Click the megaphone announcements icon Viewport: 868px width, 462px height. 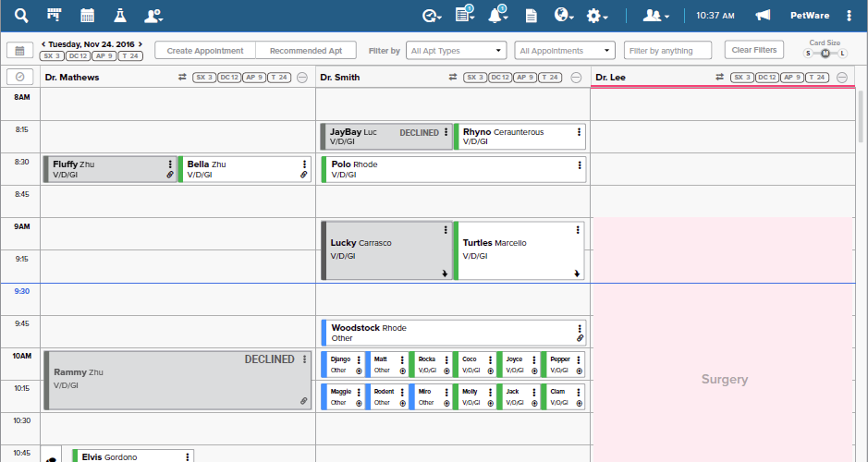tap(763, 16)
